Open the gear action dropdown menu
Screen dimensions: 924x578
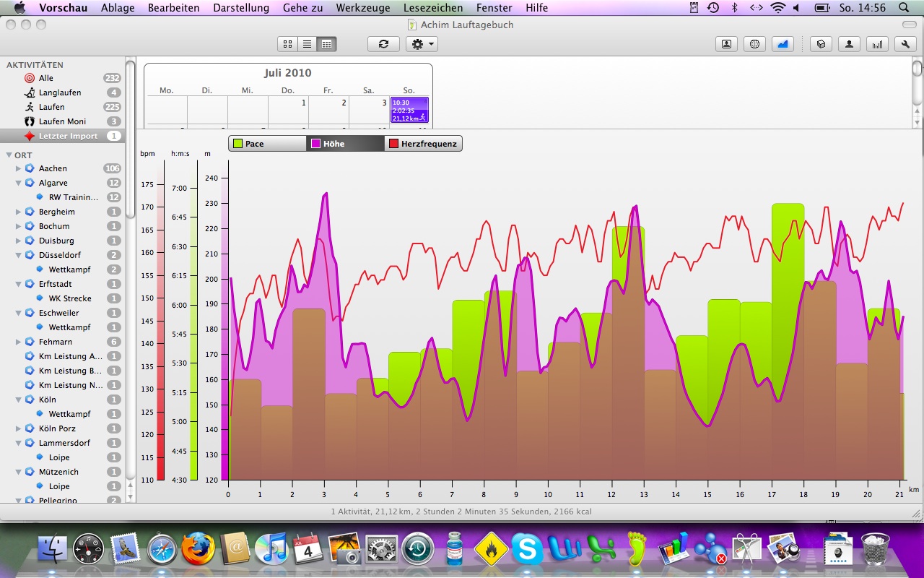tap(422, 44)
